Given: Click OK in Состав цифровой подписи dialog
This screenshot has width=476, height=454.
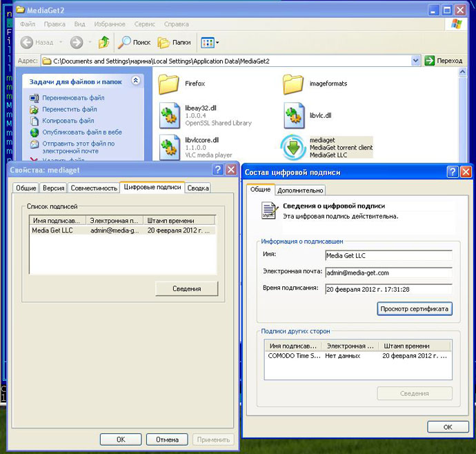Looking at the screenshot, I should [448, 427].
